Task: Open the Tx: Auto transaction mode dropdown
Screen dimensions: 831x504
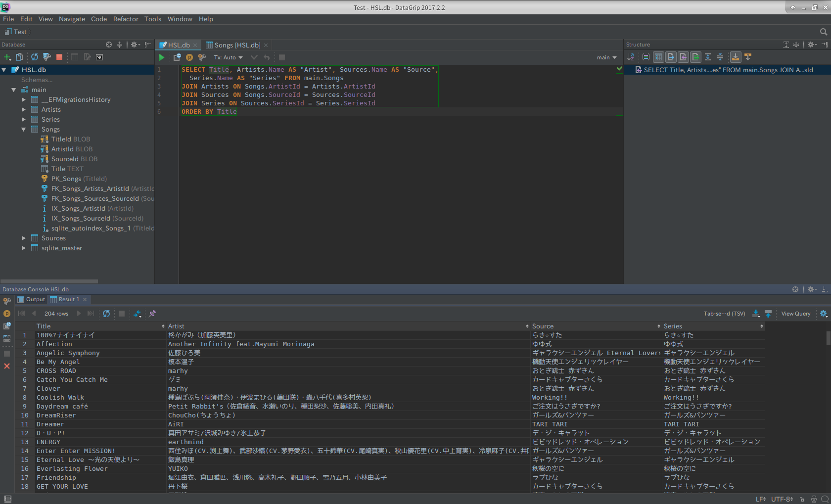Action: click(x=229, y=57)
